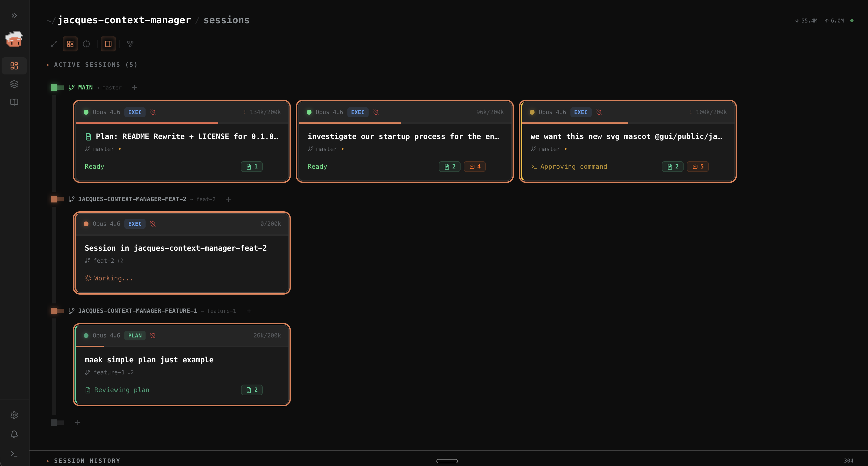Open settings gear in sidebar
Screen dimensions: 868x466
click(14, 415)
